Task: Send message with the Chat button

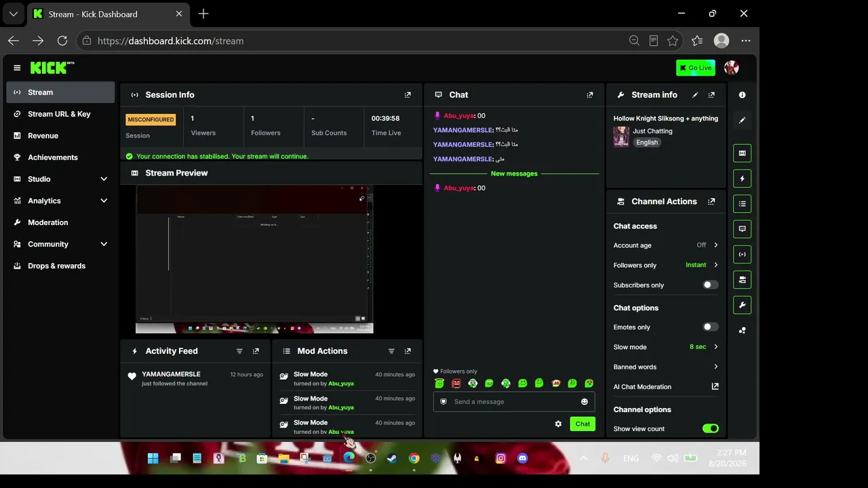Action: pos(583,424)
